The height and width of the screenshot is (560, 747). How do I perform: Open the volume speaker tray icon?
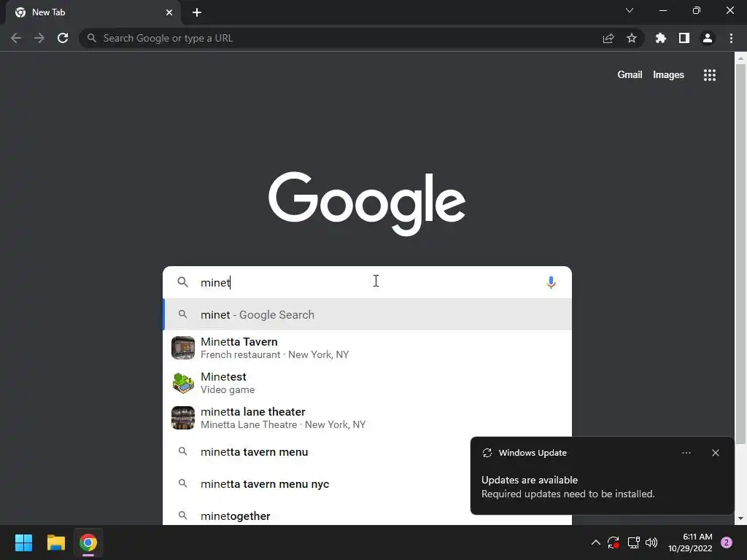click(x=651, y=542)
